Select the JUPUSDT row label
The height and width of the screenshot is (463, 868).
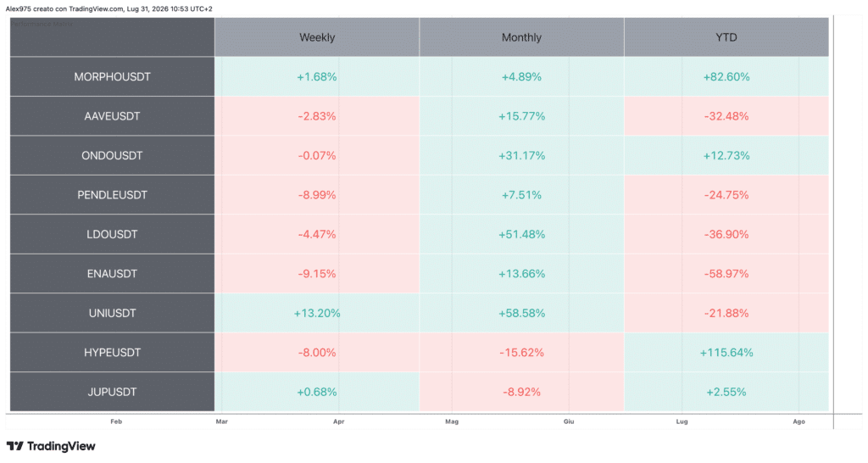113,392
